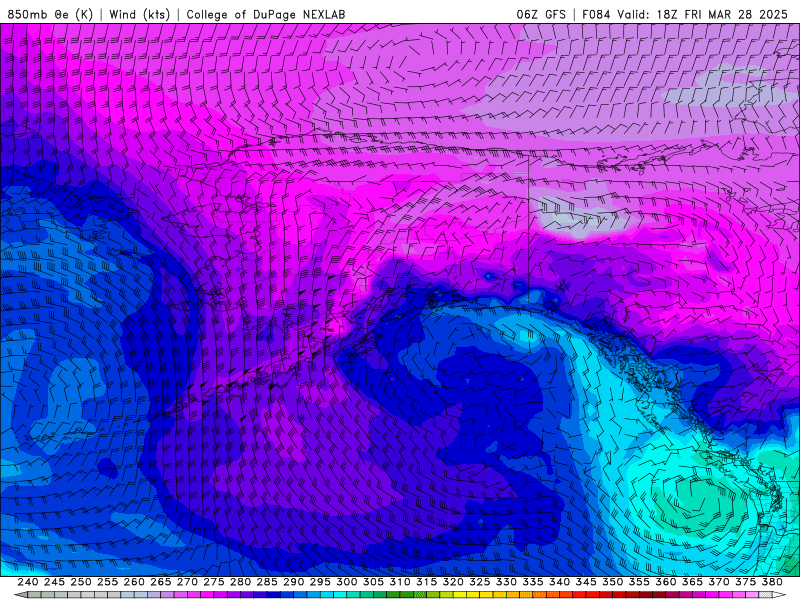Click 'Valid: 18Z FRI MAR 28 2025' text
The height and width of the screenshot is (600, 800).
703,14
